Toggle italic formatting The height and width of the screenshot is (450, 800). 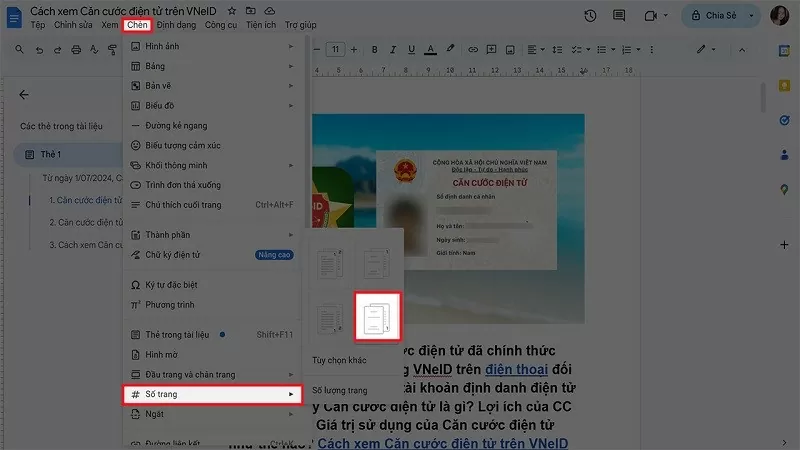393,49
